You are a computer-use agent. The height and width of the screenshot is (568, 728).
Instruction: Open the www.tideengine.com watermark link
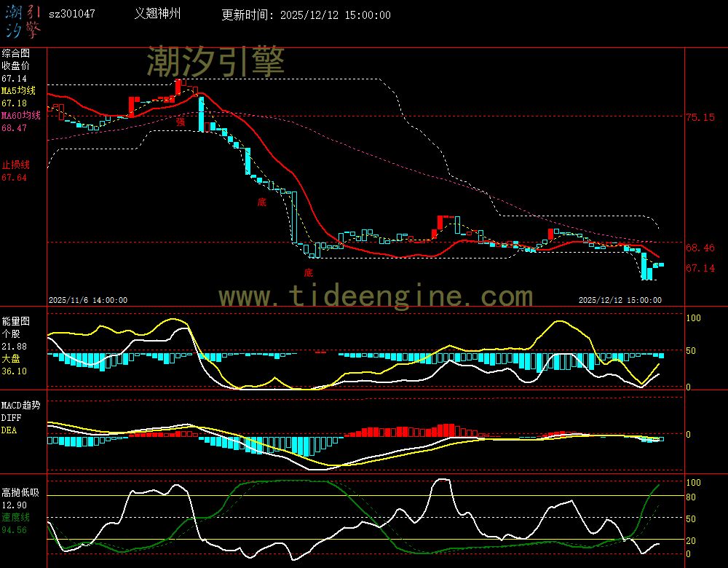pyautogui.click(x=376, y=296)
